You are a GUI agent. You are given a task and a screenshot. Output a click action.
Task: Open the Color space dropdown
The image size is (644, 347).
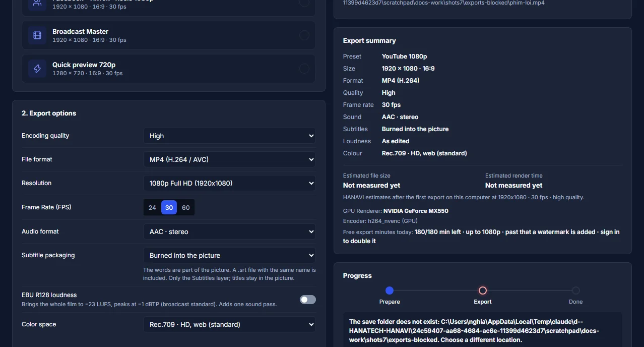[x=229, y=324]
